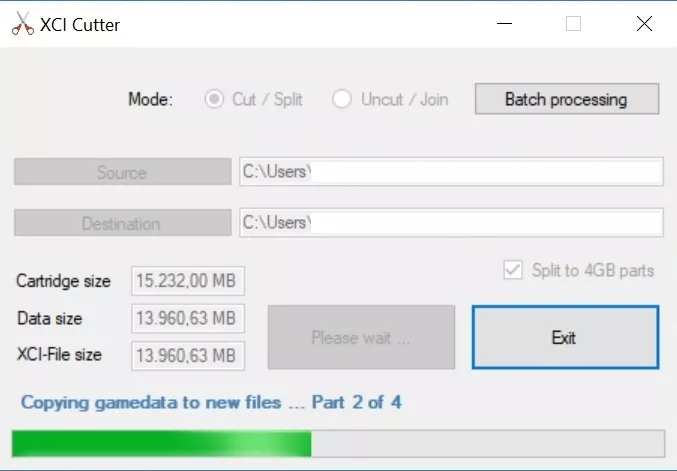Toggle the Split to 4GB parts checkbox
This screenshot has width=677, height=471.
[513, 270]
